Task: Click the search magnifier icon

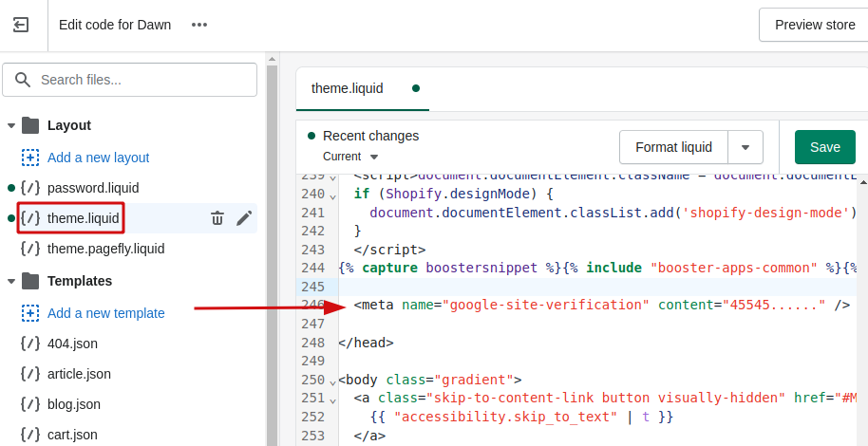Action: 23,80
